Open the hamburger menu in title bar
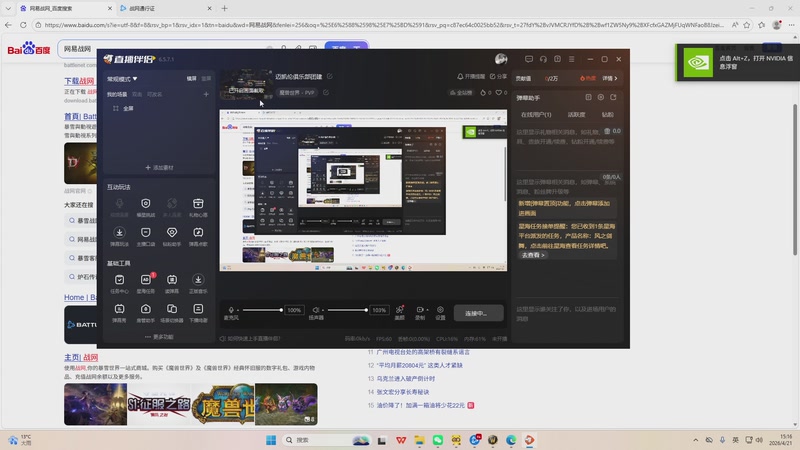Image resolution: width=800 pixels, height=450 pixels. (571, 59)
